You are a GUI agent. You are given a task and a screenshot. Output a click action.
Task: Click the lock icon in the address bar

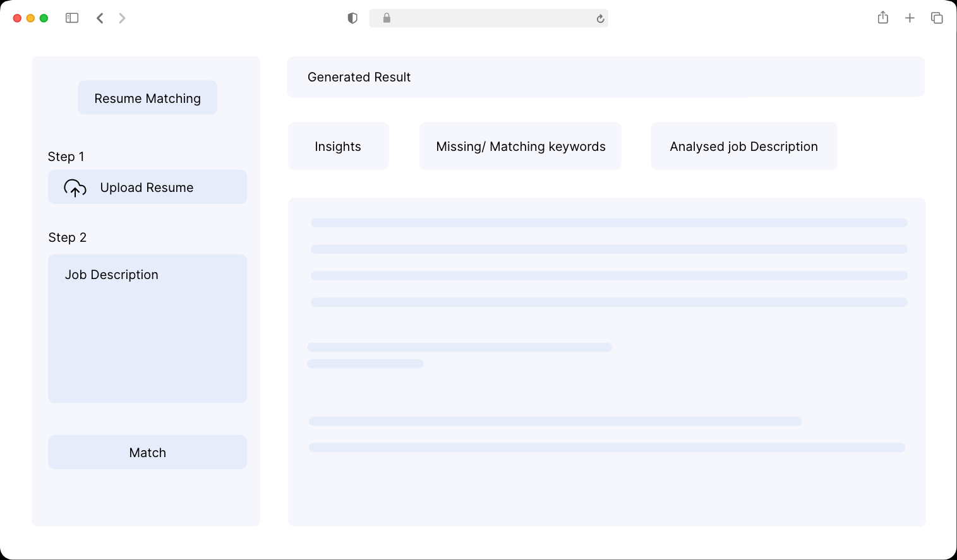click(387, 18)
